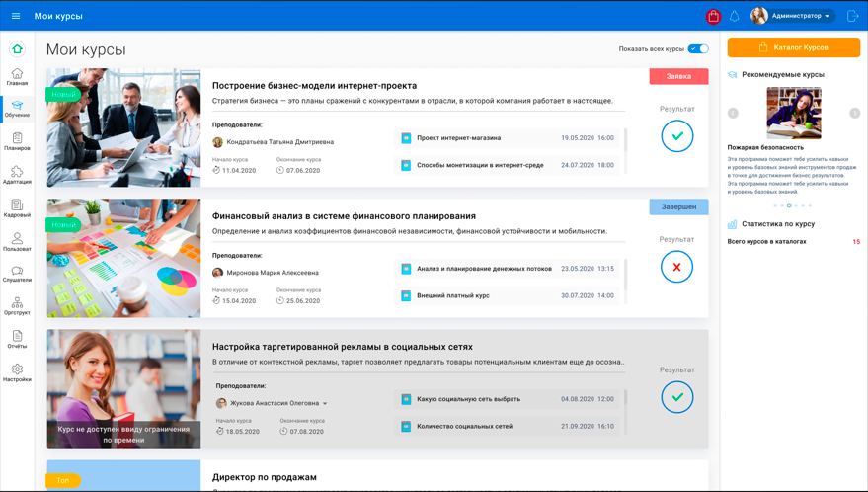The image size is (868, 492).
Task: Click avatar of Кондратьева Татьяна Дмитриевна
Action: pyautogui.click(x=217, y=142)
